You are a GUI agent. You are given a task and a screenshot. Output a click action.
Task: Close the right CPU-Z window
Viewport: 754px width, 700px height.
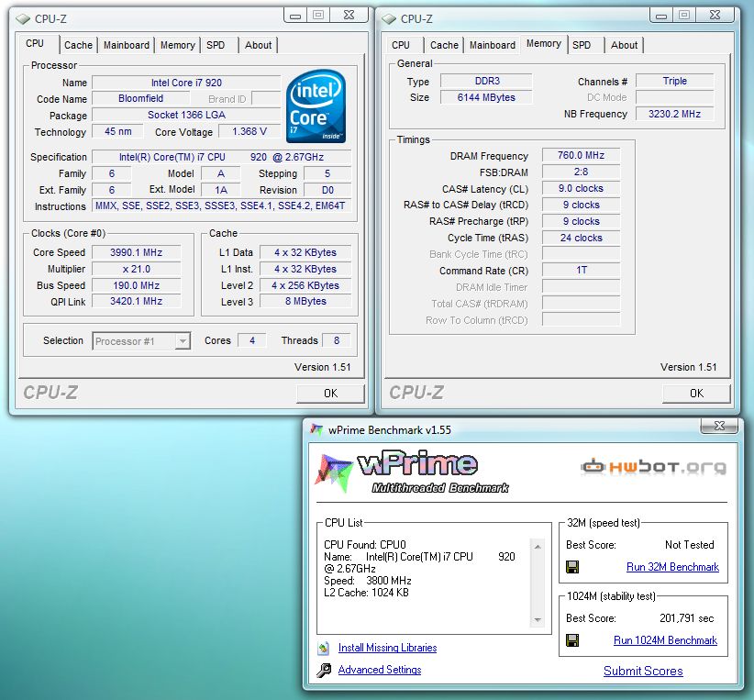[x=715, y=16]
